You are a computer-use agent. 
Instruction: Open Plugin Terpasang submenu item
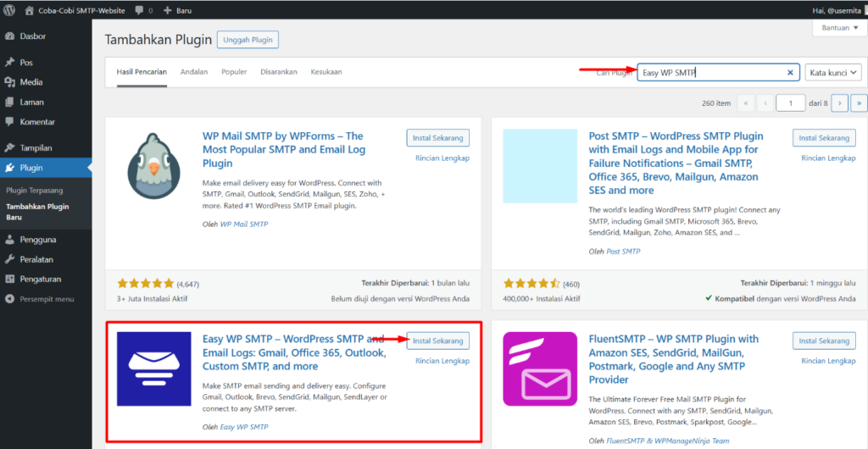point(35,191)
